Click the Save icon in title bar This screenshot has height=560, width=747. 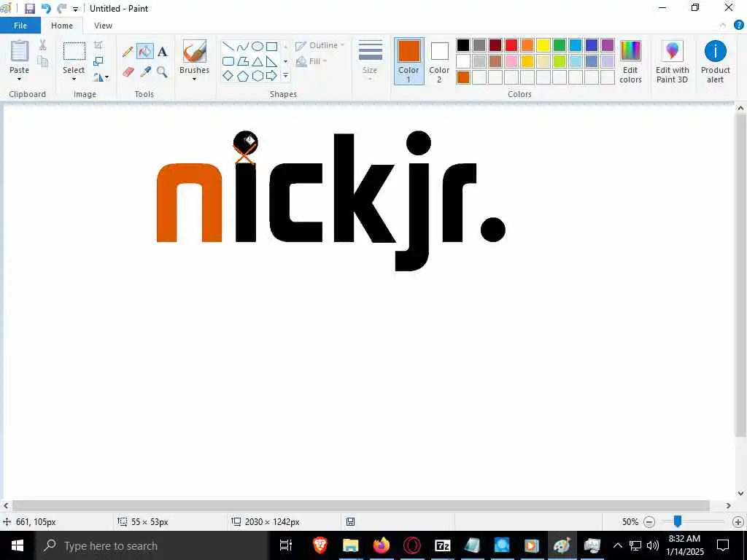[x=29, y=9]
